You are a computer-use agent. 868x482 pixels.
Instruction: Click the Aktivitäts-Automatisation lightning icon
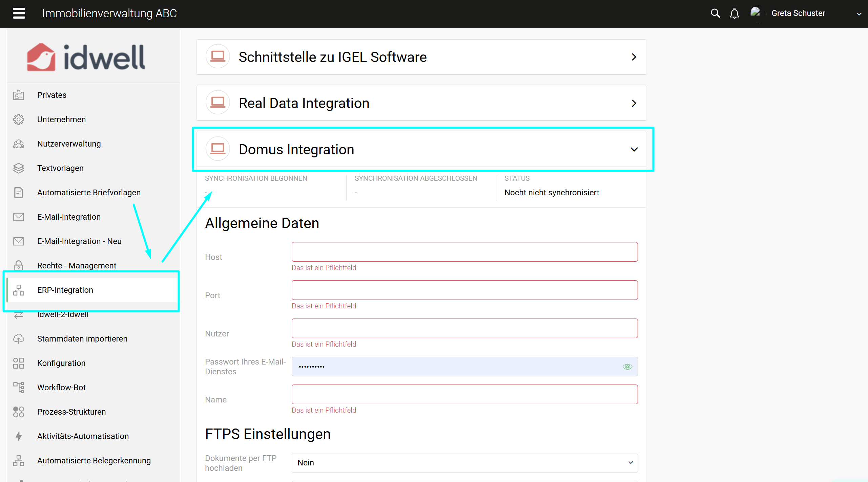point(19,436)
